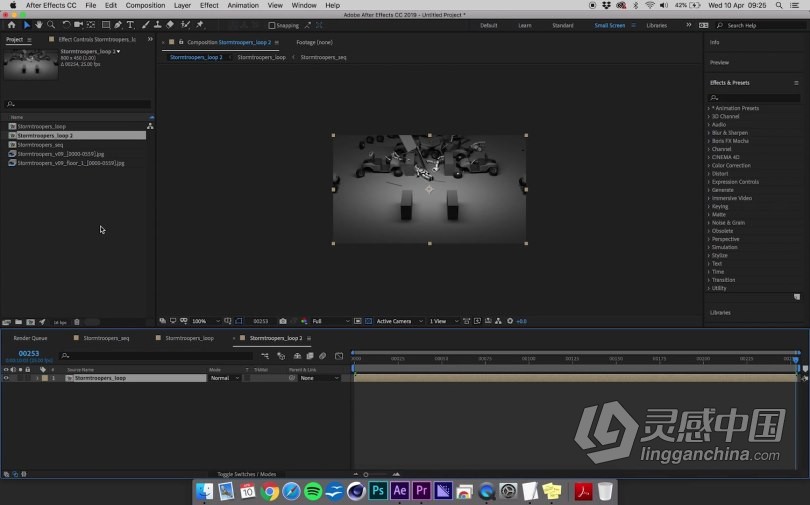Select the Unified Camera tool
Screen dimensions: 810x505
click(79, 25)
